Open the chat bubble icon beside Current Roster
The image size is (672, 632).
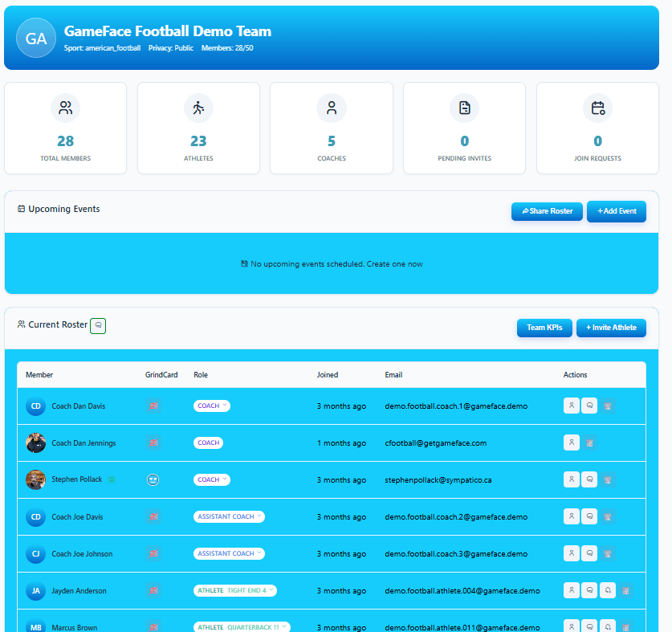click(97, 325)
